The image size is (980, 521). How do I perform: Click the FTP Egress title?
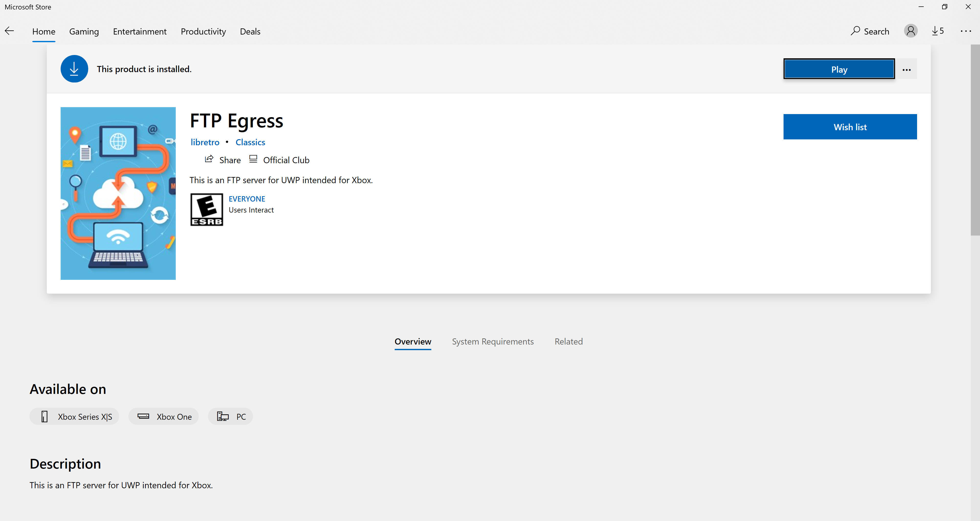(x=236, y=121)
